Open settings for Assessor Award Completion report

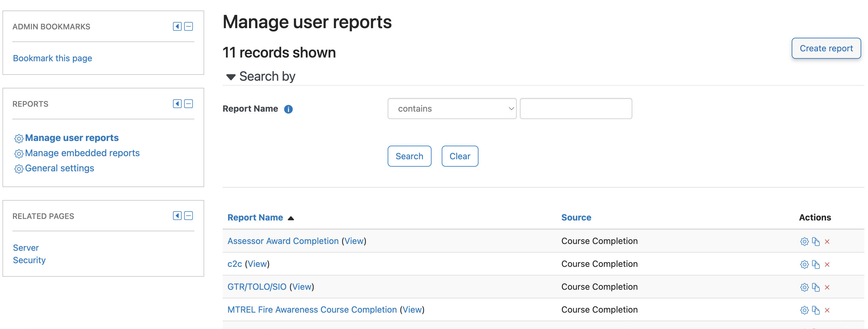804,241
